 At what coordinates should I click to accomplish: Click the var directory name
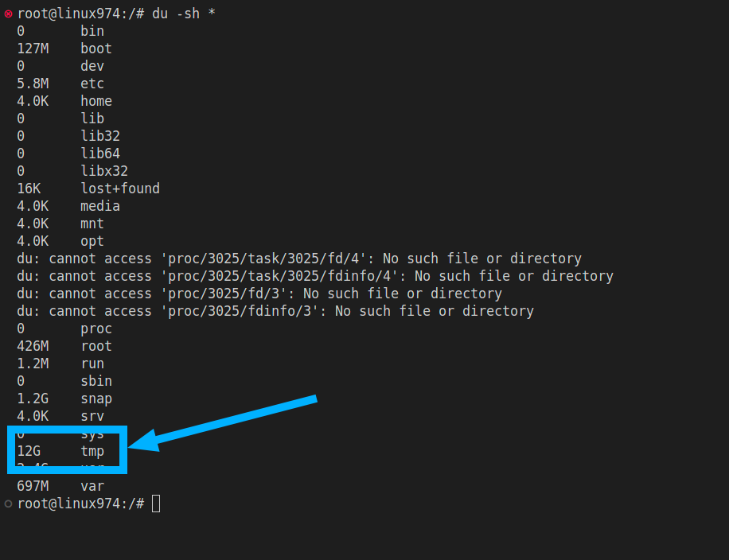click(92, 486)
